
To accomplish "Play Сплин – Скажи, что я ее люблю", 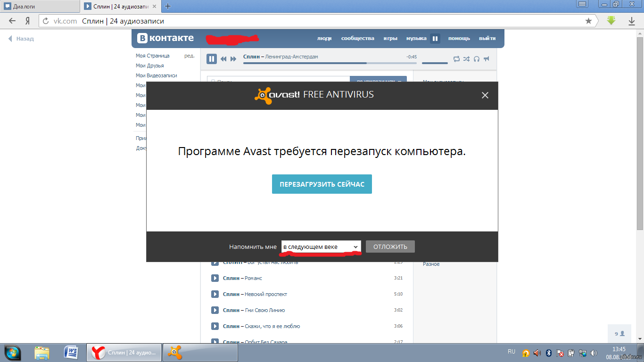I will 215,326.
